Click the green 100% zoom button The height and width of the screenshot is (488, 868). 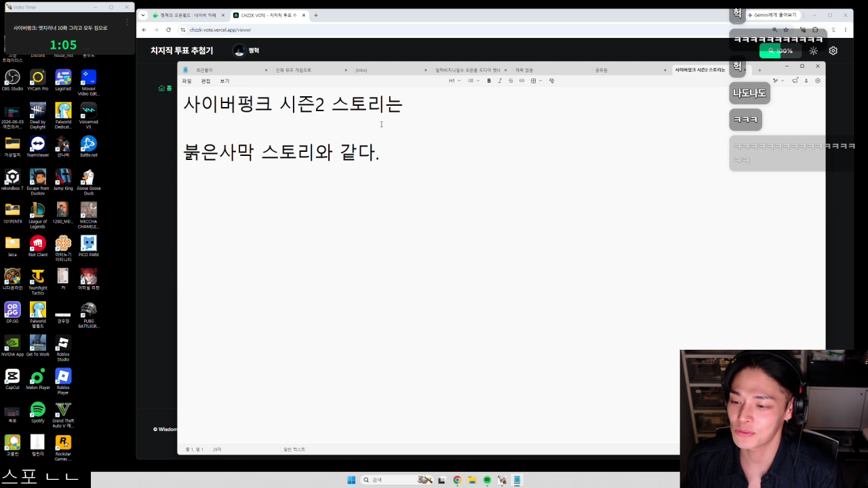780,51
